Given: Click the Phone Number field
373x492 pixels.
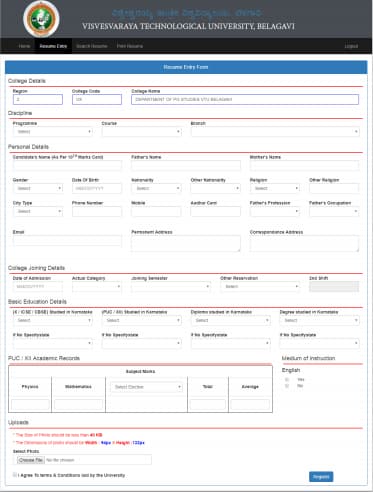Looking at the screenshot, I should tap(97, 211).
